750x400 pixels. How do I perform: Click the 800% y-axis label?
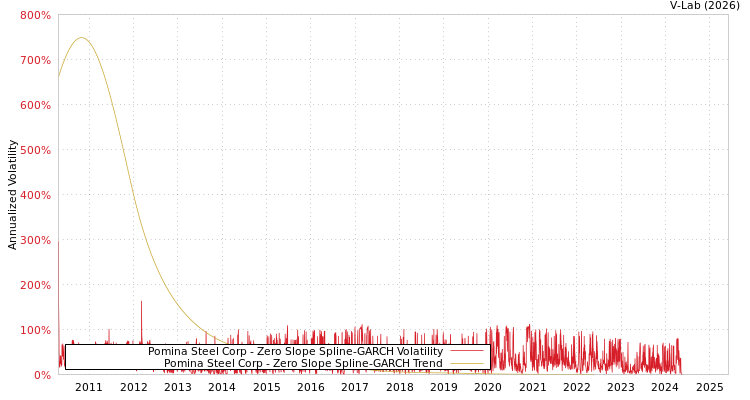[35, 15]
